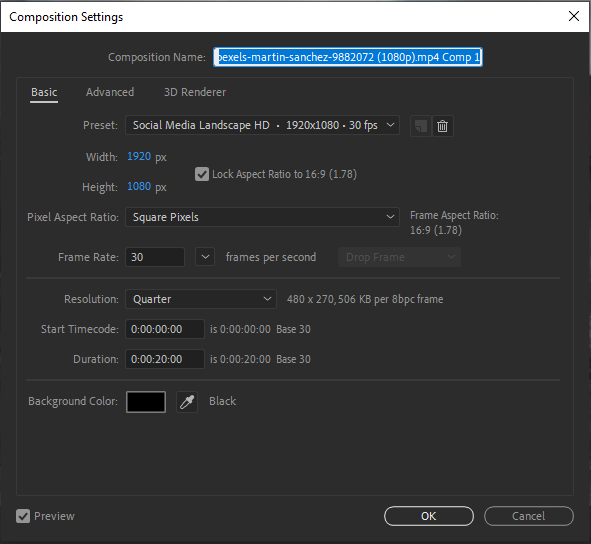Switch to the 3D Renderer tab
This screenshot has height=544, width=591.
[195, 92]
